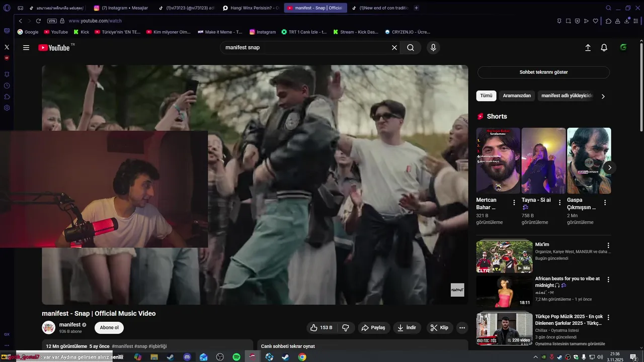Open Google Chrome from the taskbar
Image resolution: width=644 pixels, height=362 pixels.
pyautogui.click(x=302, y=357)
